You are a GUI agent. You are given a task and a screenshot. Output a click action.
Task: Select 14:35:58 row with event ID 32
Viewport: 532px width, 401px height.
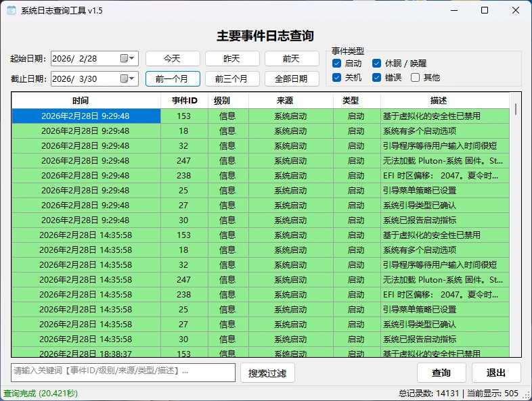(261, 264)
